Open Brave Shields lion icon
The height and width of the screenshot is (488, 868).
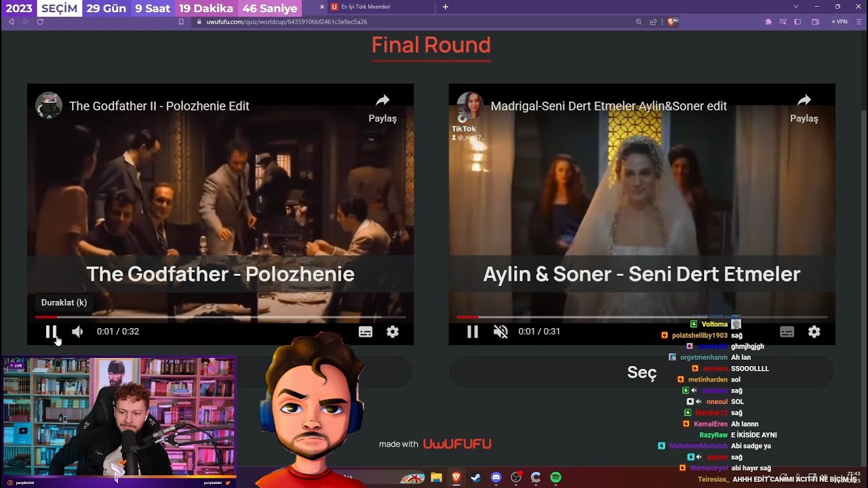pyautogui.click(x=673, y=22)
